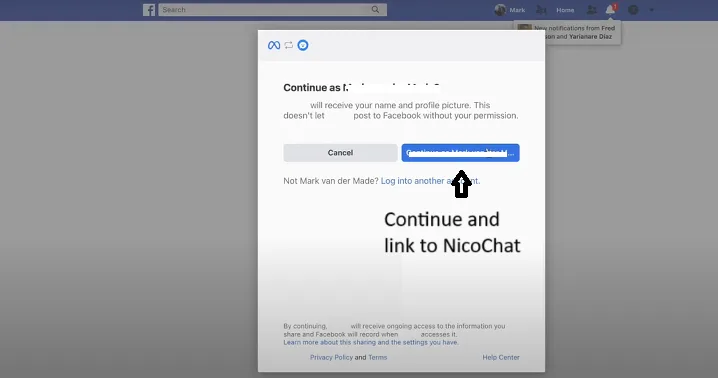Image resolution: width=718 pixels, height=378 pixels.
Task: Open Mark's profile avatar
Action: (500, 10)
